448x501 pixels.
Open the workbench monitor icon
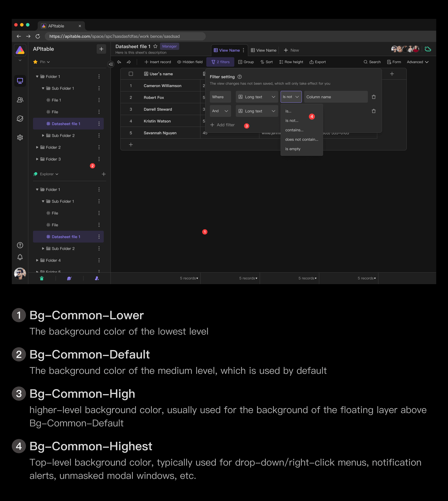(x=20, y=81)
